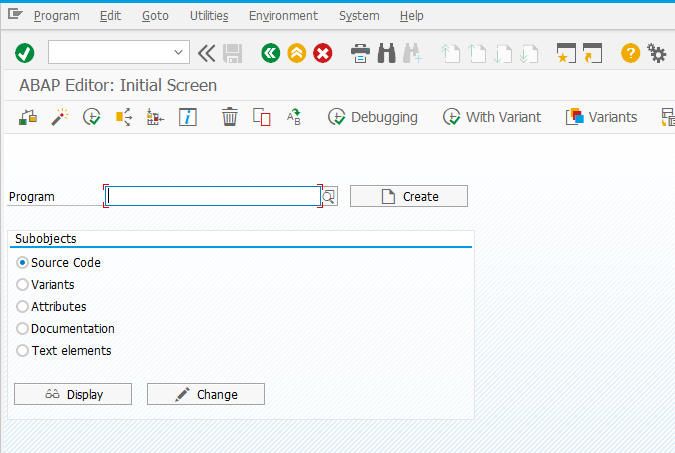
Task: Click the Create New Session icon
Action: [566, 53]
